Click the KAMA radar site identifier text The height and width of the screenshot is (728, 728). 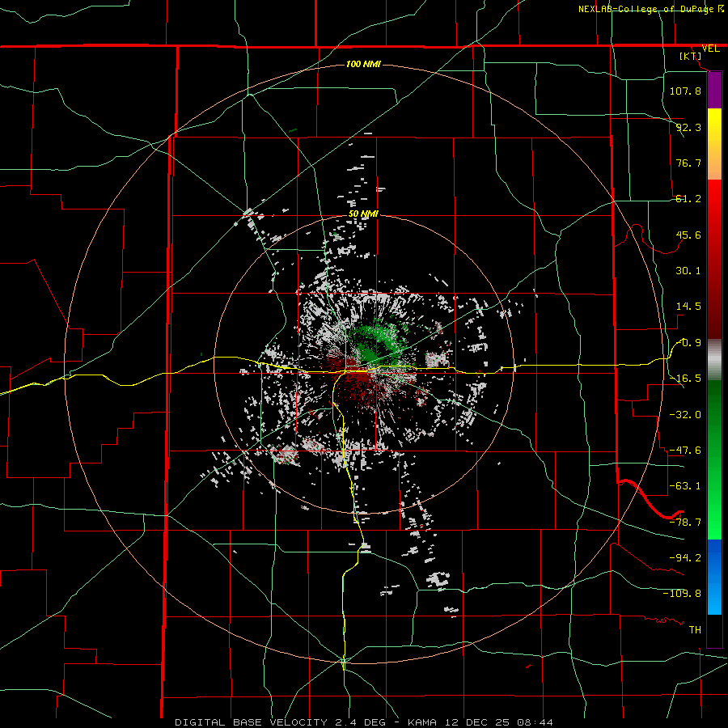tap(422, 722)
